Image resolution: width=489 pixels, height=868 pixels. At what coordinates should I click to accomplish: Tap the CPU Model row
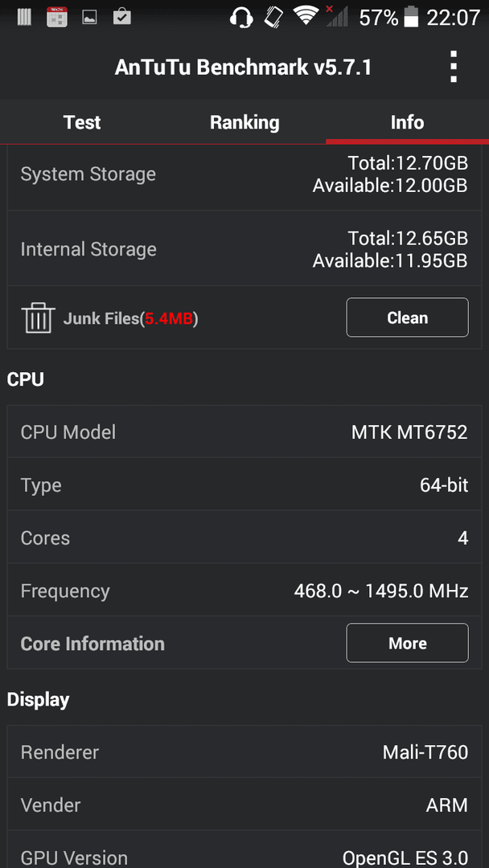(244, 432)
